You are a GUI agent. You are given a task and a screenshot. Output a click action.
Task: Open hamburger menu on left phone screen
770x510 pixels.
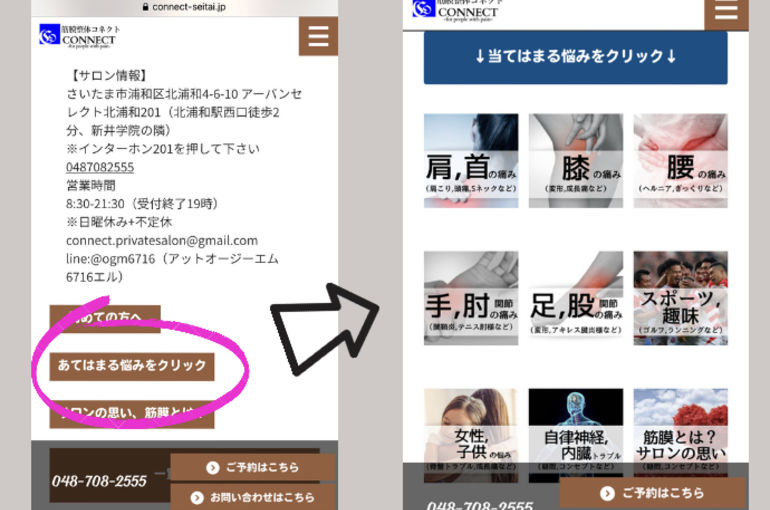[x=318, y=36]
